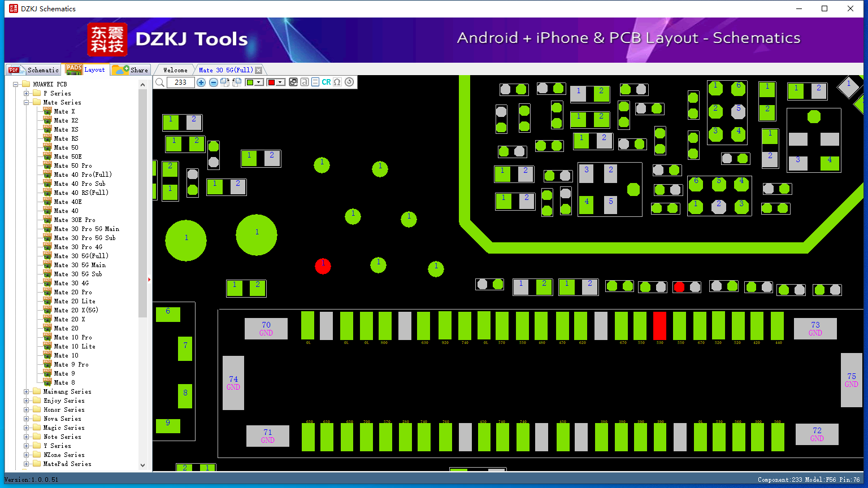Click the overlapping-squares layer switch icon
This screenshot has height=488, width=868.
coord(293,82)
